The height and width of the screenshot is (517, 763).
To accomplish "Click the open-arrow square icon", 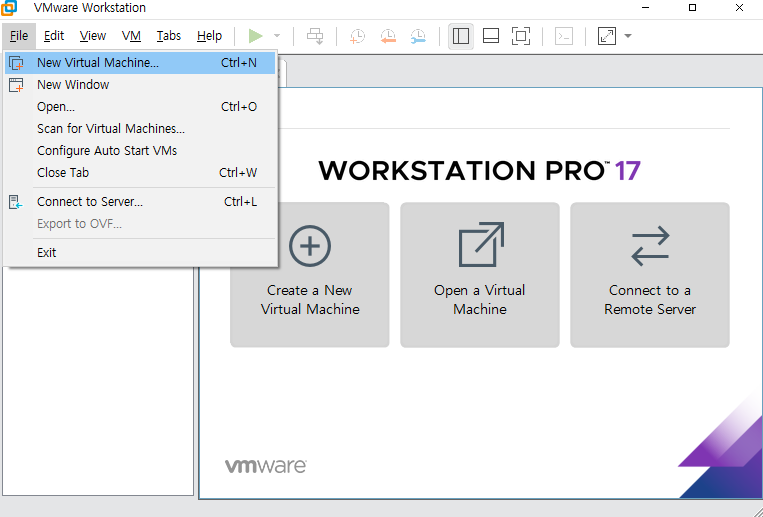I will (481, 244).
